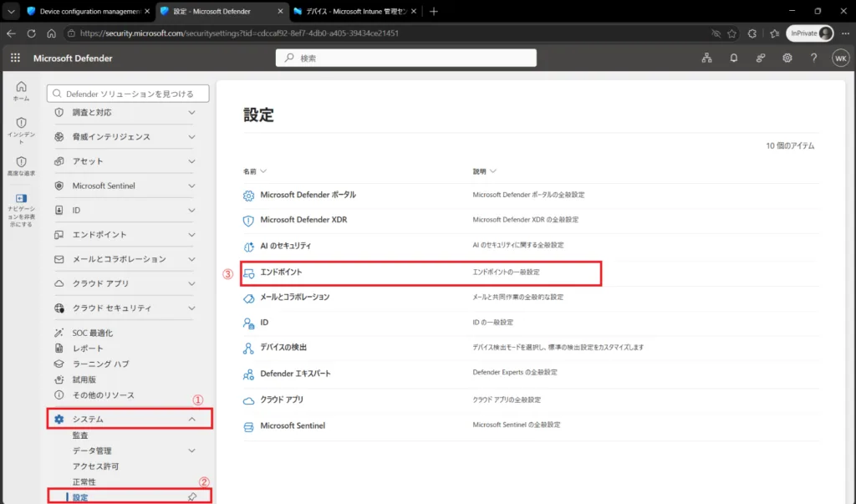The height and width of the screenshot is (504, 856).
Task: Click the Microsoft Defender XDR shield icon
Action: pos(248,221)
